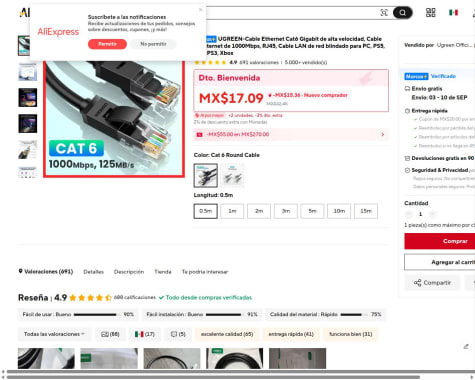This screenshot has height=380, width=475.
Task: Select 10m length option
Action: coord(339,211)
